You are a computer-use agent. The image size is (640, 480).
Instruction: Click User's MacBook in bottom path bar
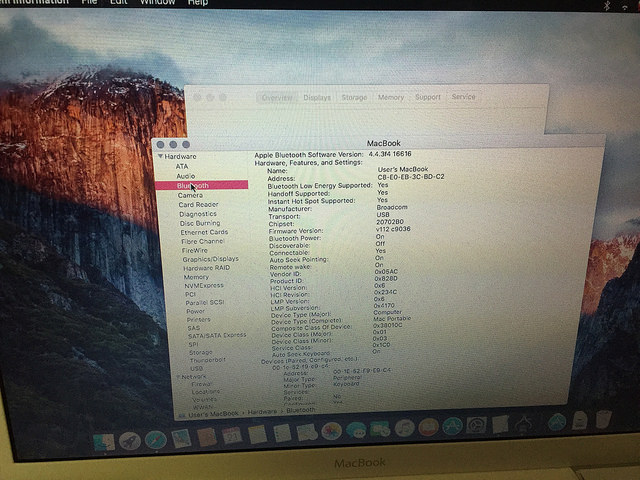(x=213, y=413)
